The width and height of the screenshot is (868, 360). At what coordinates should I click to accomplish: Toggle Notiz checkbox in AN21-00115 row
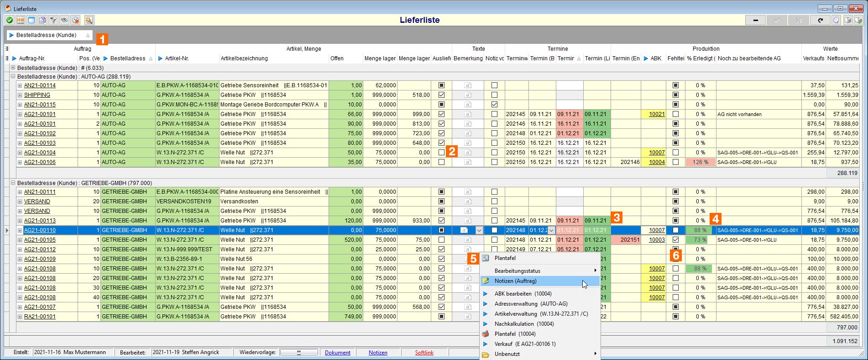[494, 105]
